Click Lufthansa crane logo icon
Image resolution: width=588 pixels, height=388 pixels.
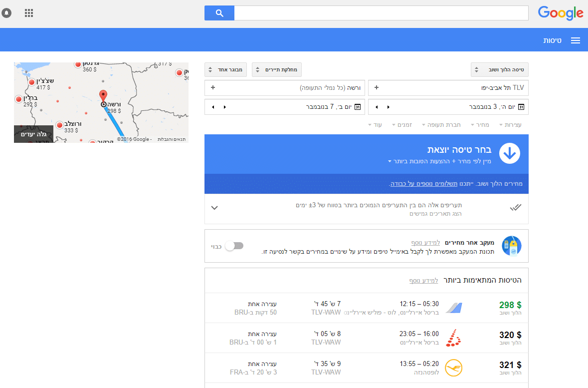(453, 368)
